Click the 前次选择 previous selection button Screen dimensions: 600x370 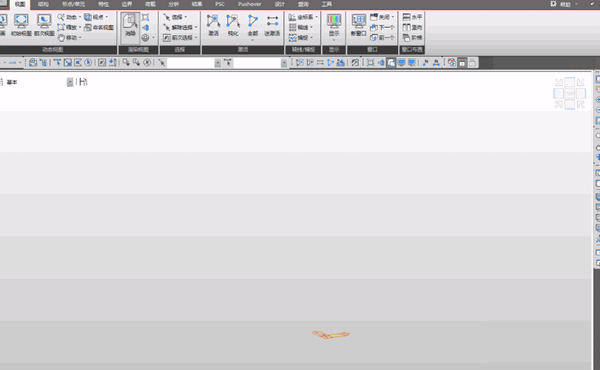click(x=180, y=37)
